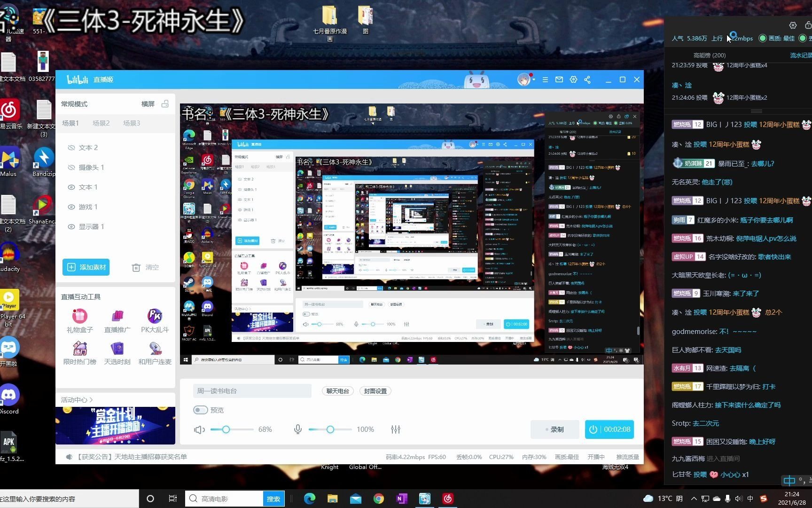
Task: Open the system volume tray icon
Action: (739, 499)
